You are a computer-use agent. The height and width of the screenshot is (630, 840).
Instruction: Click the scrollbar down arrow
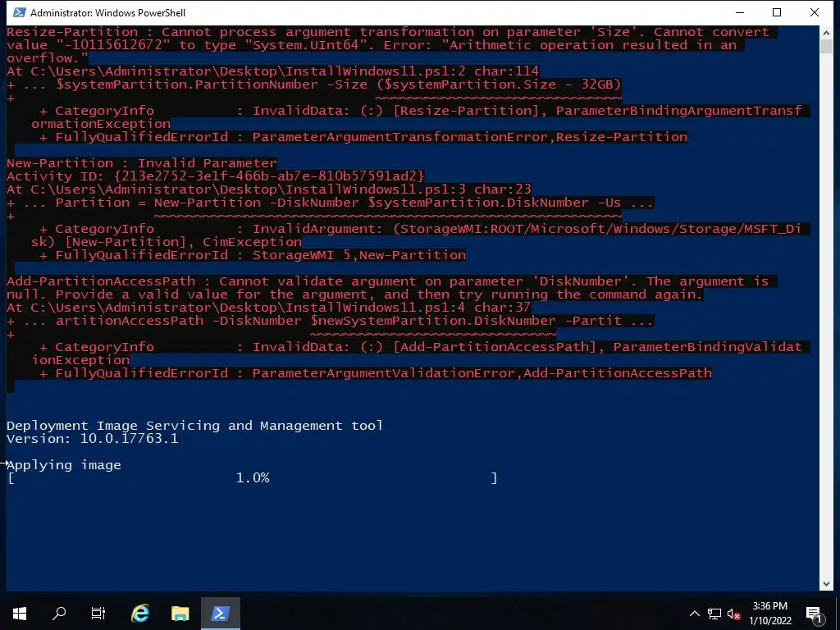point(826,584)
